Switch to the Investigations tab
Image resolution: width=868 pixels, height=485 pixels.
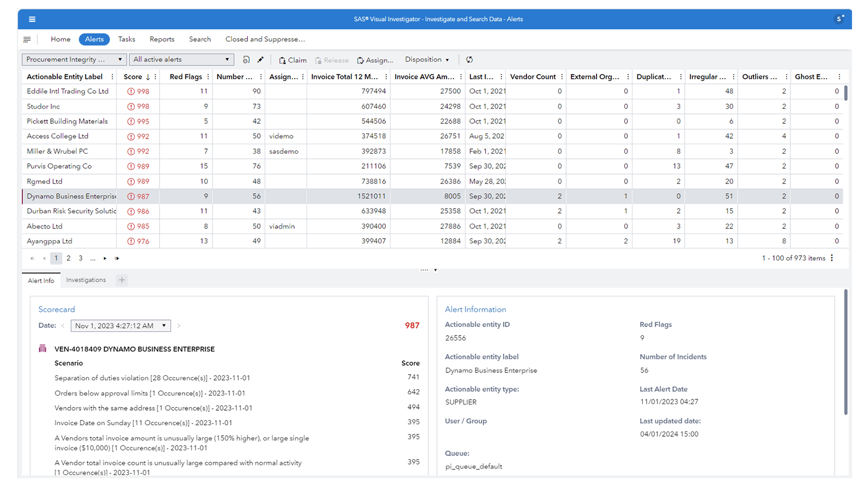86,280
